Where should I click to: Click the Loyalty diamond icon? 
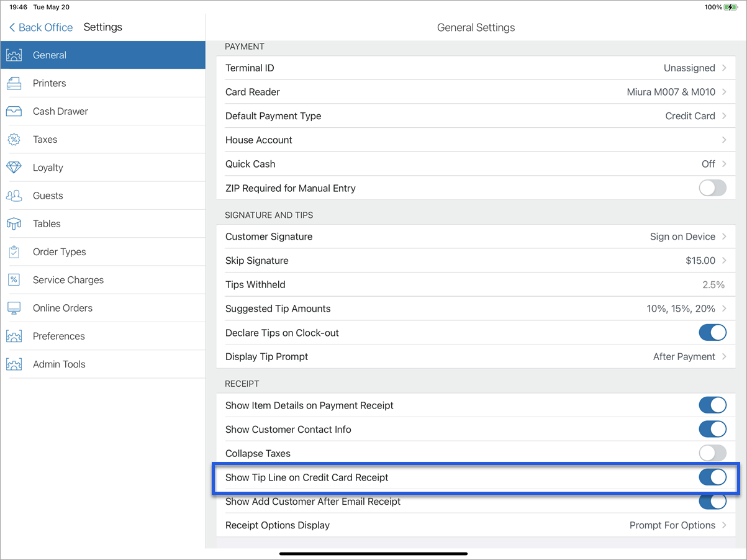[14, 168]
